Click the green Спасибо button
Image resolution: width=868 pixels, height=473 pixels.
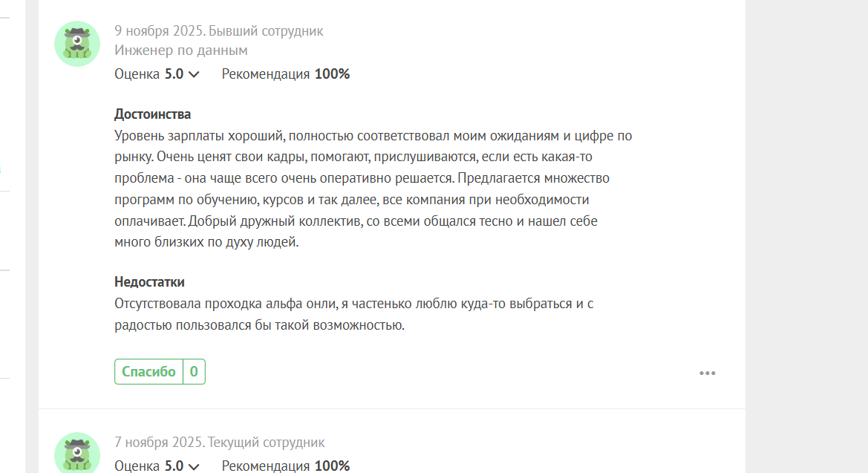149,371
